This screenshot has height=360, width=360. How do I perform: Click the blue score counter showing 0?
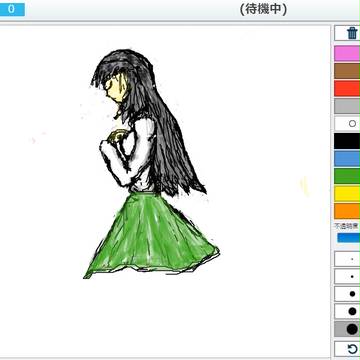(12, 9)
